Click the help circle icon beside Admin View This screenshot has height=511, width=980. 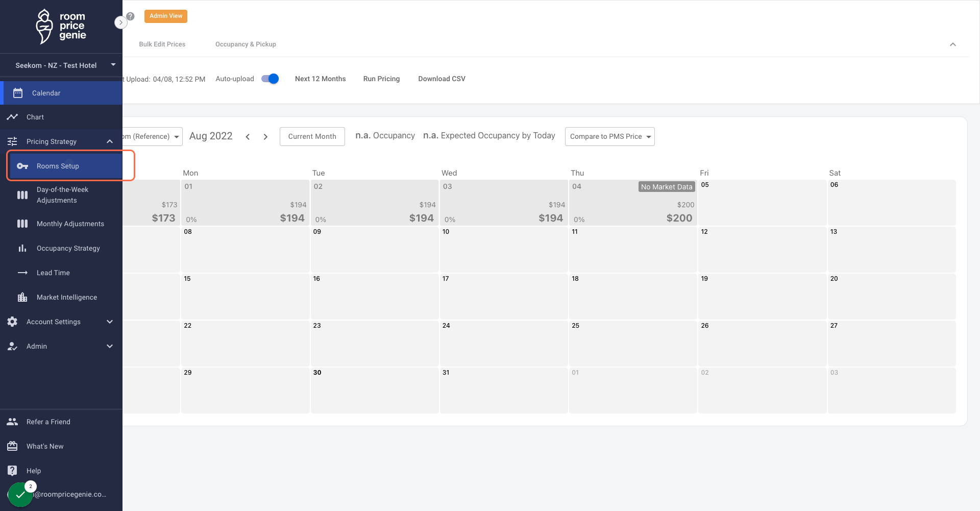131,16
